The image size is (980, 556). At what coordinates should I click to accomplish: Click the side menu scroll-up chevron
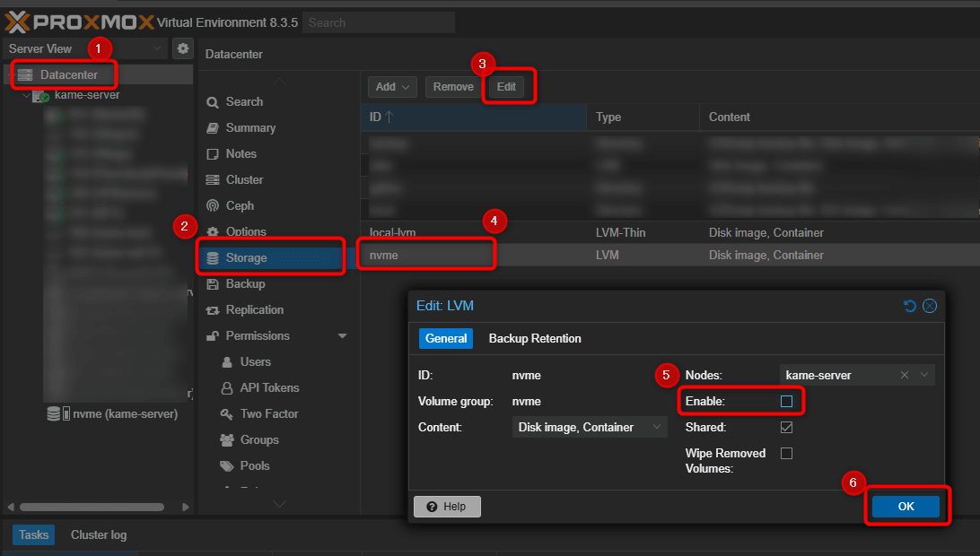(279, 82)
